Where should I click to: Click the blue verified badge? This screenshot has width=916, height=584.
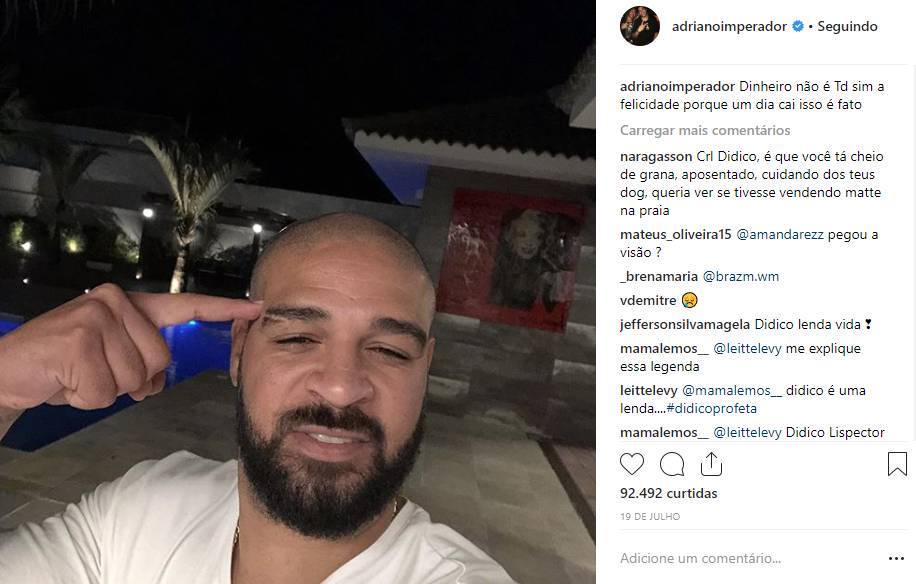798,26
